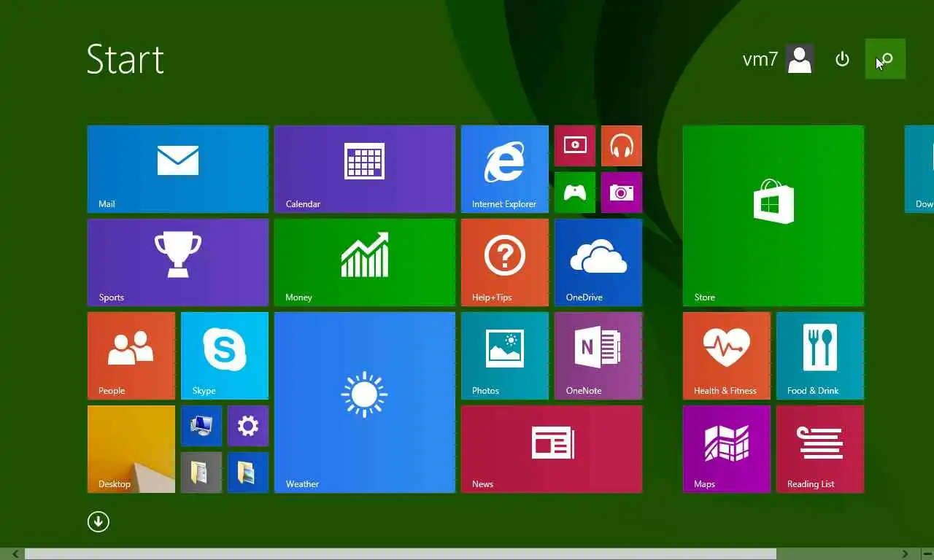Viewport: 934px width, 560px height.
Task: Open the small Video tile
Action: coord(575,146)
